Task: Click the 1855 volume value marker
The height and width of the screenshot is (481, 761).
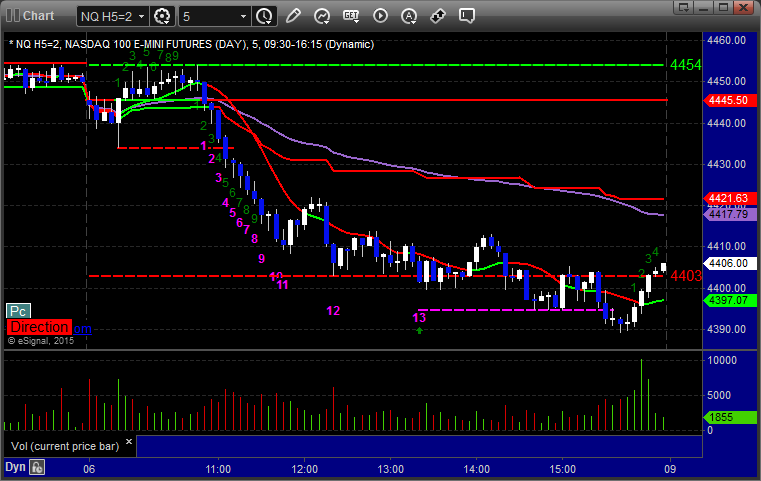Action: coord(729,417)
